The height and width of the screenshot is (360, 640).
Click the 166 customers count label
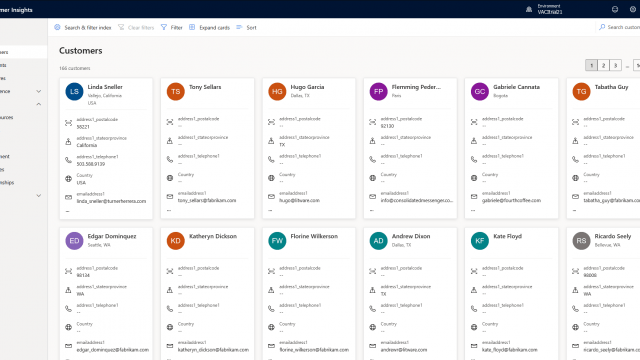[x=75, y=68]
